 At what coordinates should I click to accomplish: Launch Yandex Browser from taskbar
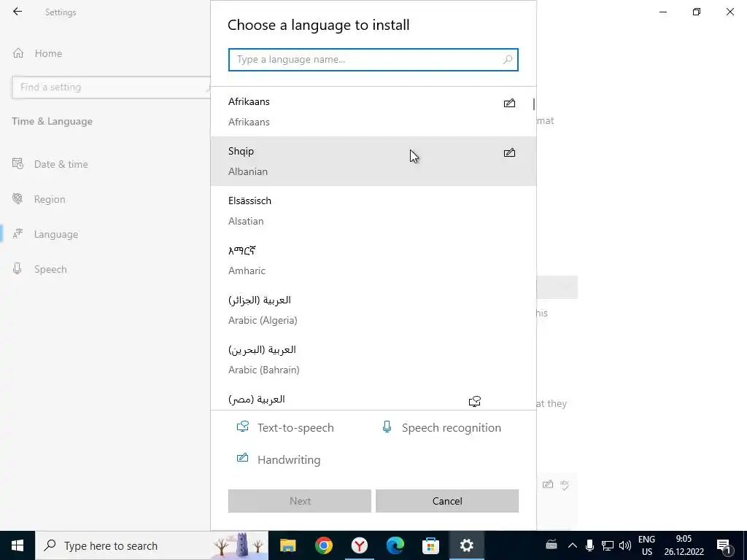(x=359, y=545)
